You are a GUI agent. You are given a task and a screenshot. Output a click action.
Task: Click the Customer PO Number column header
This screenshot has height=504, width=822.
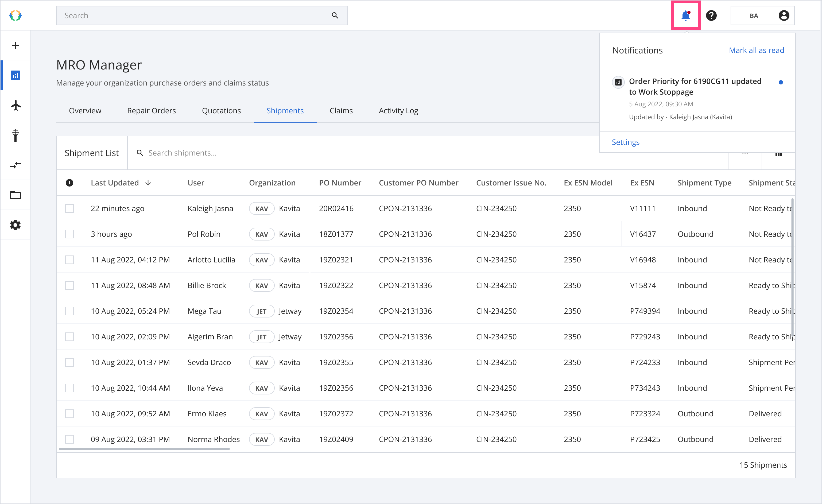pyautogui.click(x=418, y=183)
